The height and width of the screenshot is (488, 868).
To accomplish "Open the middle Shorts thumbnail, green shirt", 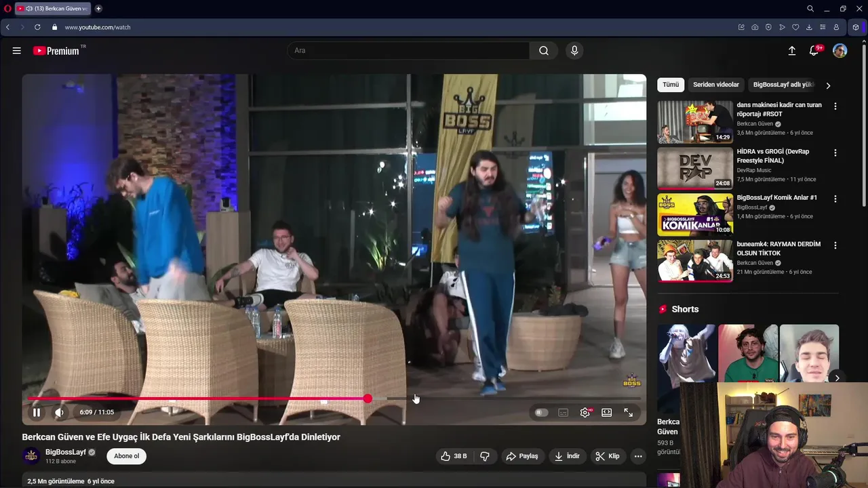I will coord(748,353).
